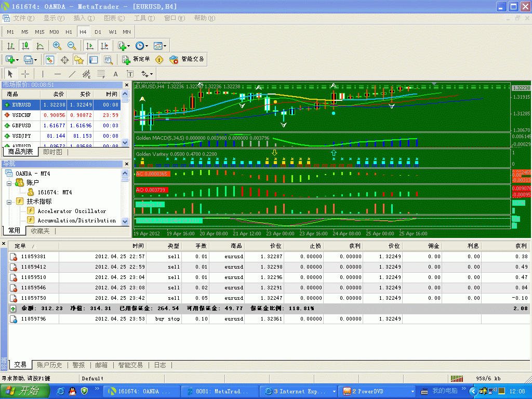Select the text label 'T' tool

point(130,74)
